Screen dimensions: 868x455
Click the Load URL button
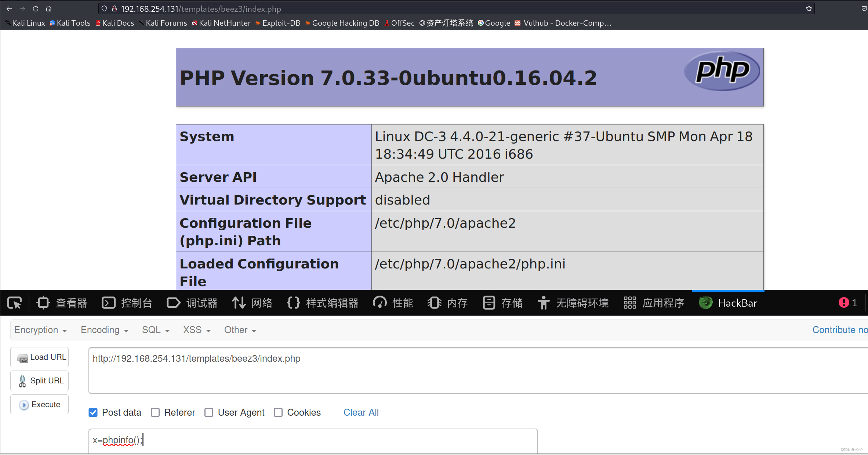(x=40, y=357)
